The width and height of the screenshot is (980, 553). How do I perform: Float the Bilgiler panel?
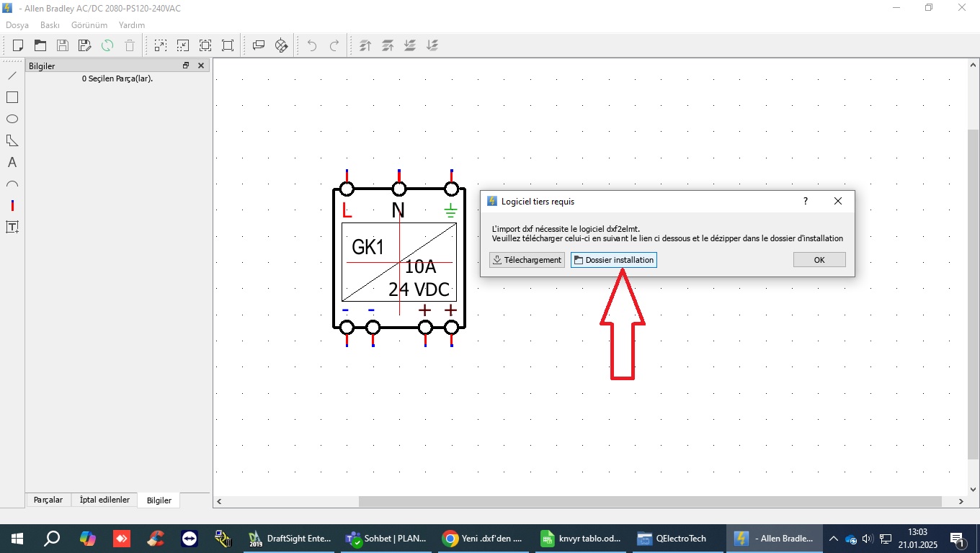point(186,66)
